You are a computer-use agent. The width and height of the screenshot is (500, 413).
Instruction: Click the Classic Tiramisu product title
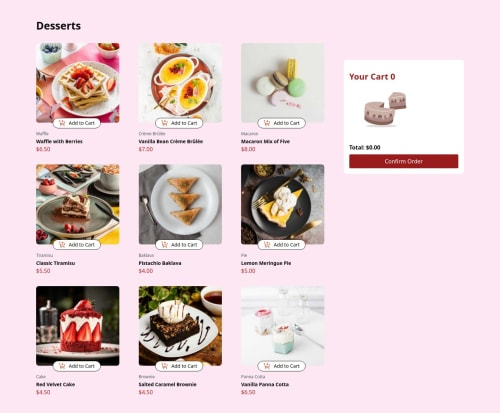[x=56, y=263]
